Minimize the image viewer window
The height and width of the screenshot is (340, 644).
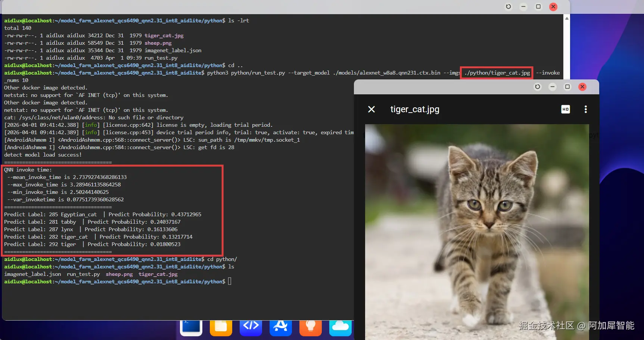pos(553,87)
